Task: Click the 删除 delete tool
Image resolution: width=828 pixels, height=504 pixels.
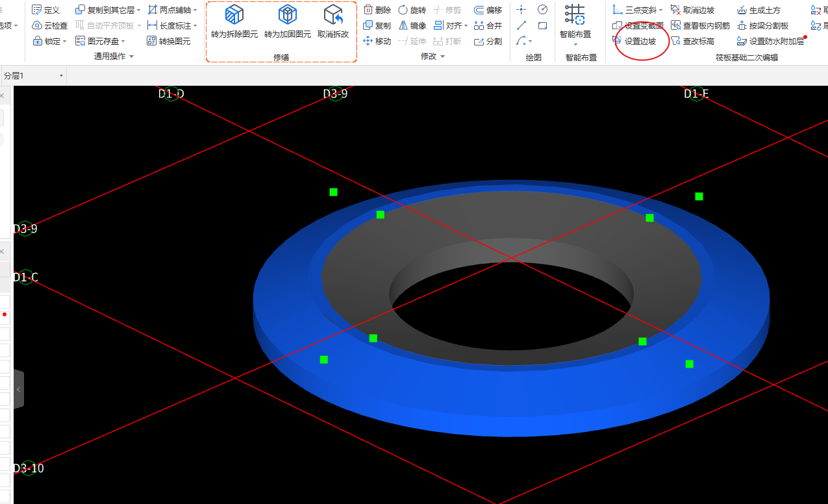Action: (x=377, y=10)
